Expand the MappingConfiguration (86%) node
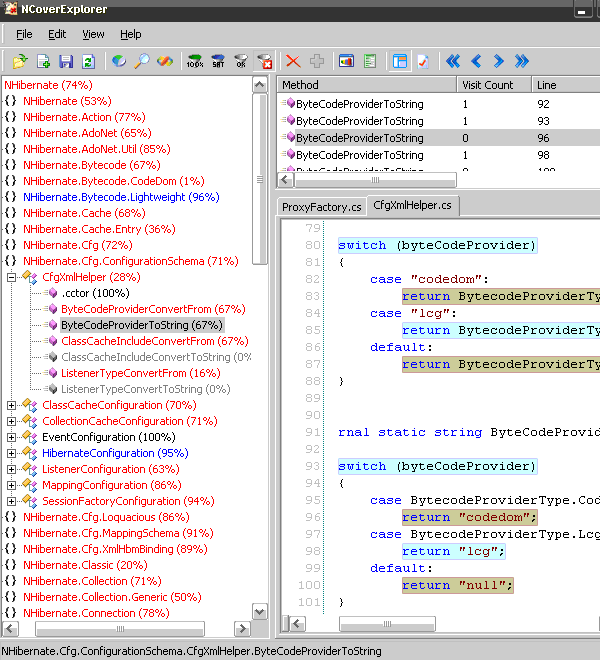 [x=11, y=485]
